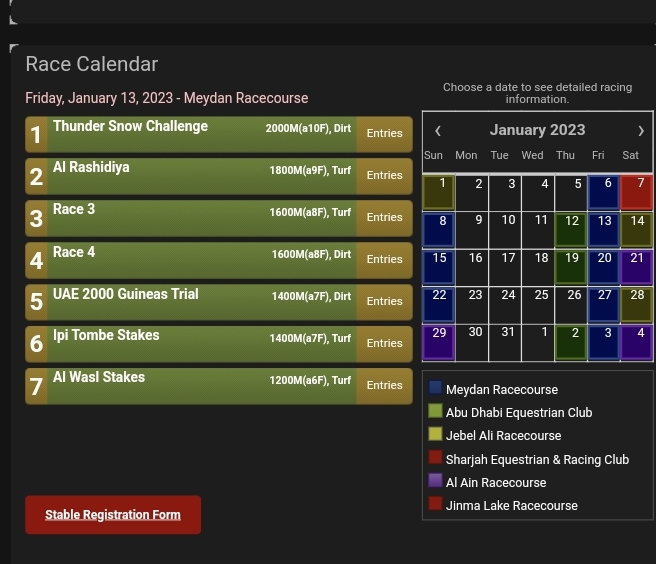Open January 28 race day

636,304
